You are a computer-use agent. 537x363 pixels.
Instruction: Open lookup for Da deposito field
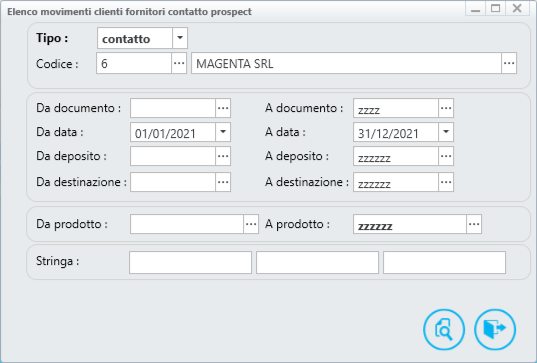coord(223,156)
